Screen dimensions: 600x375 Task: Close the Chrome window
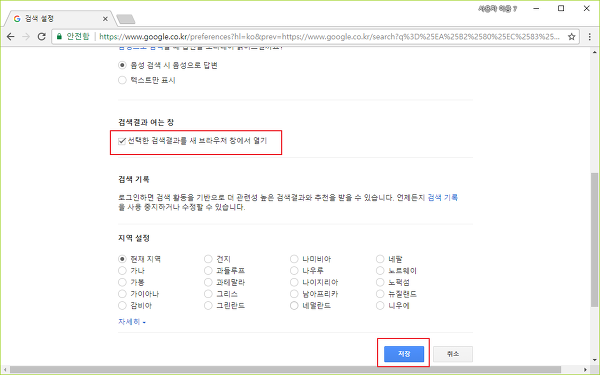click(586, 8)
